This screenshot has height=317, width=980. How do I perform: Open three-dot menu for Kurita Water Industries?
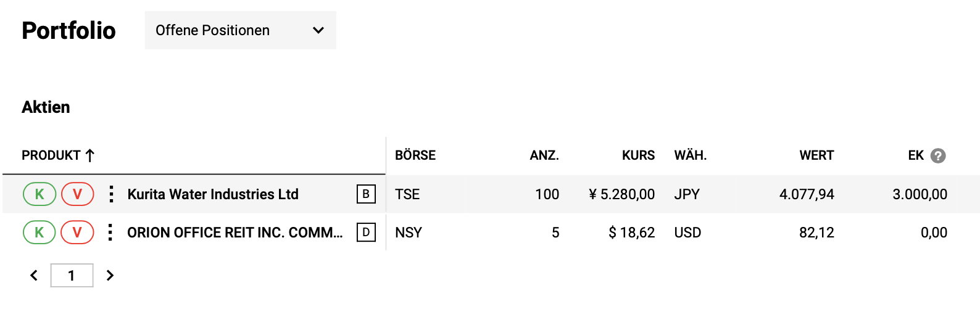[x=111, y=194]
